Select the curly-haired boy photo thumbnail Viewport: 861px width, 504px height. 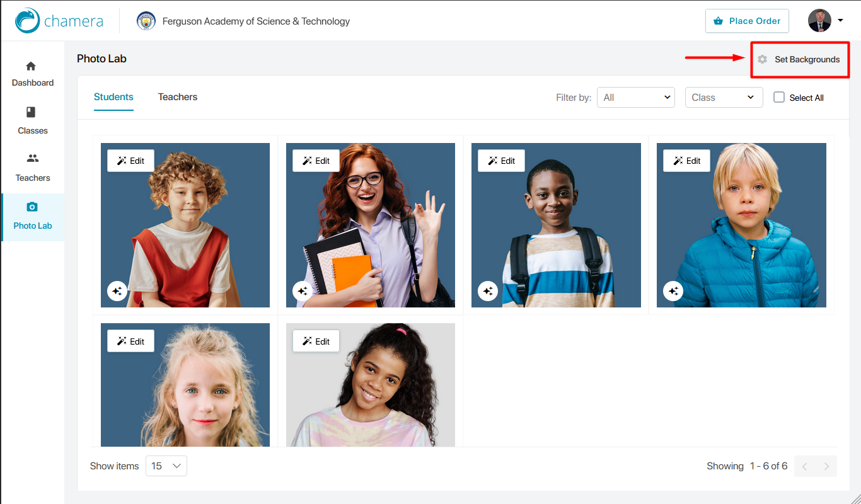coord(185,226)
